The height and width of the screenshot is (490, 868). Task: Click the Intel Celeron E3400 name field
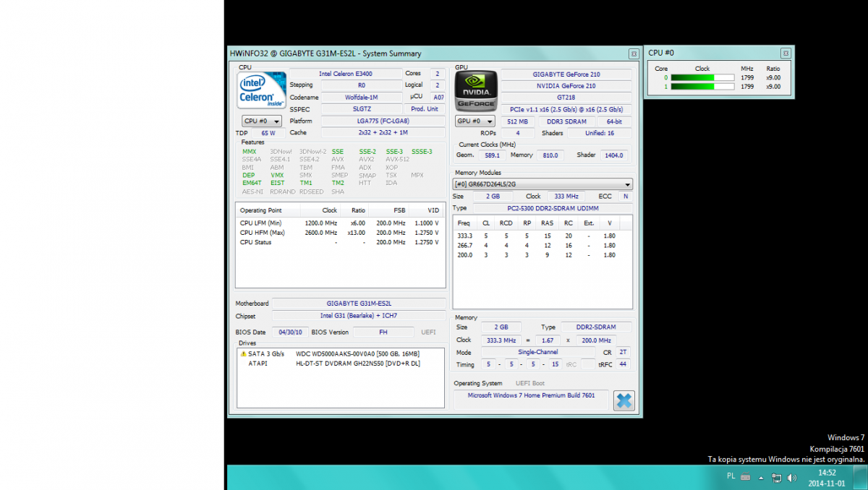(x=346, y=74)
